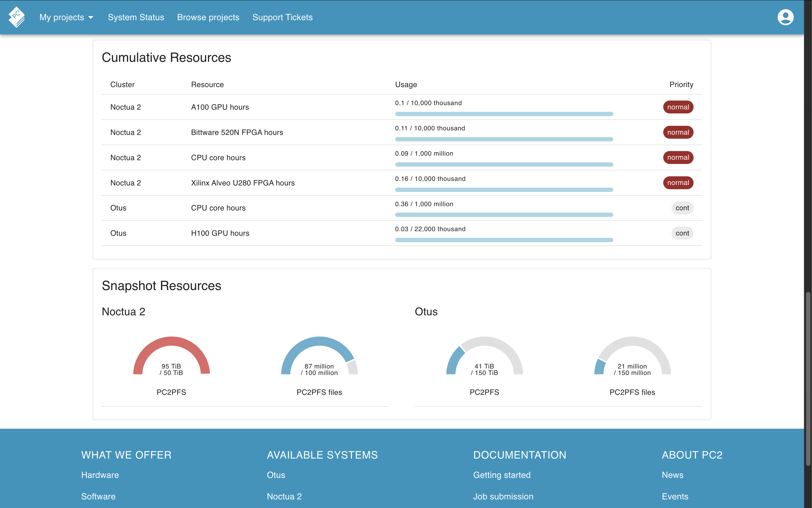Viewport: 812px width, 508px height.
Task: Go to System Status page
Action: [136, 17]
